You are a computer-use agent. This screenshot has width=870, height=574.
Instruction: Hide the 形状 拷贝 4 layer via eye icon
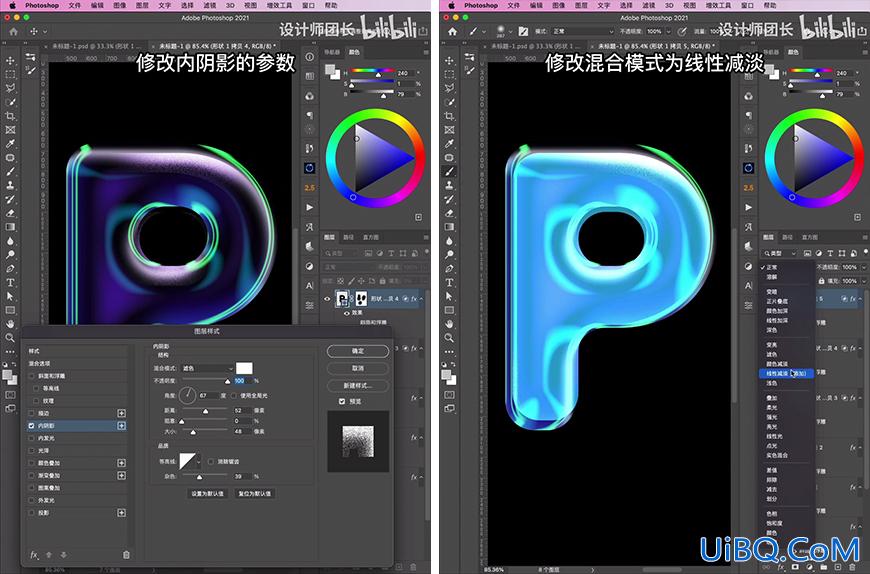click(x=327, y=299)
